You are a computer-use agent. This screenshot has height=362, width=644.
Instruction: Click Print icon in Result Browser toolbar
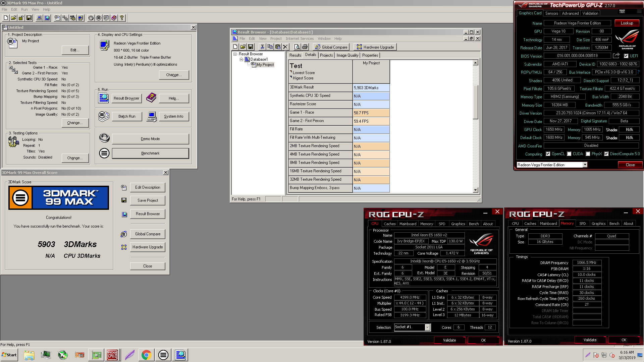[305, 47]
